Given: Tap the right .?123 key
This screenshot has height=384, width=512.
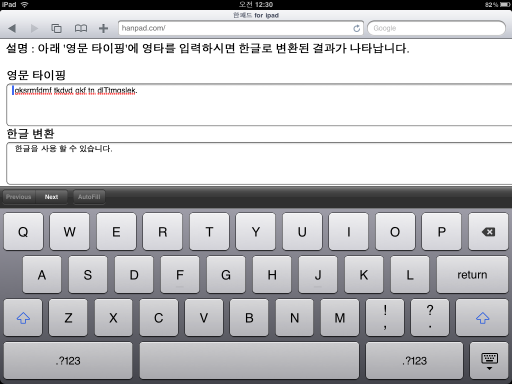Looking at the screenshot, I should point(414,361).
